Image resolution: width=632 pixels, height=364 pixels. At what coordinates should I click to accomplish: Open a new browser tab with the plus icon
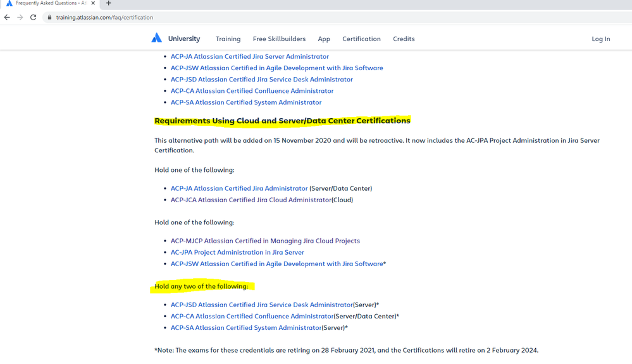click(x=108, y=5)
